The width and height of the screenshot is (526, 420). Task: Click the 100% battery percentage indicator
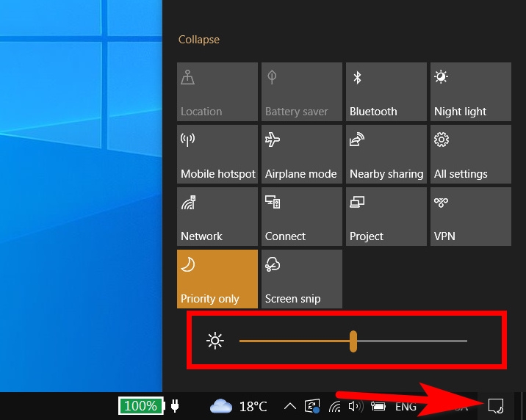tap(141, 406)
